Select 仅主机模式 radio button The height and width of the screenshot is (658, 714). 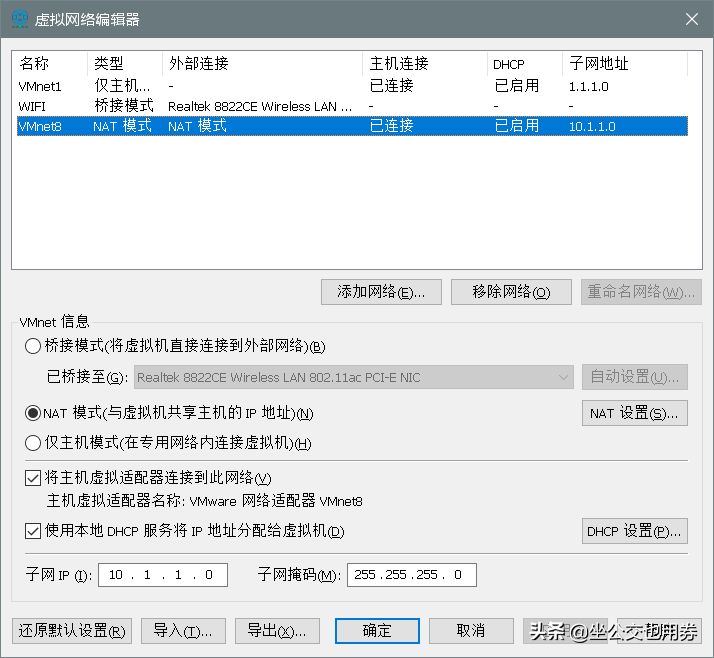pyautogui.click(x=33, y=443)
